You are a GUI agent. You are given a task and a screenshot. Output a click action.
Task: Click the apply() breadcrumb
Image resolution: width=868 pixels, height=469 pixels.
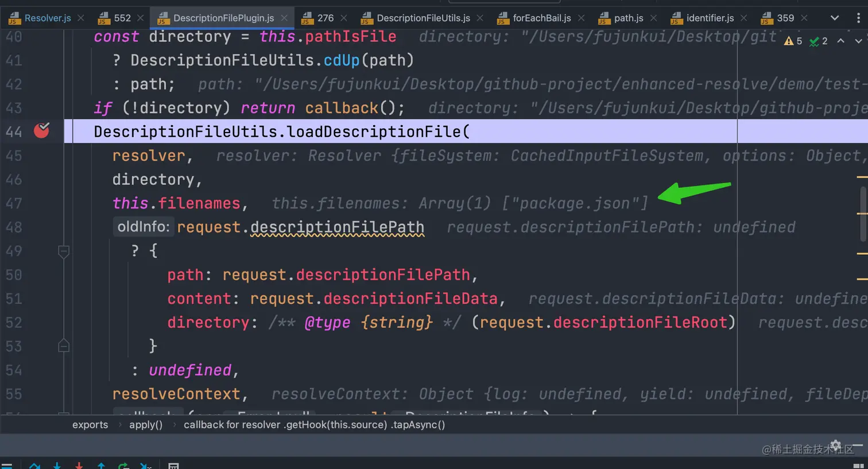click(146, 425)
